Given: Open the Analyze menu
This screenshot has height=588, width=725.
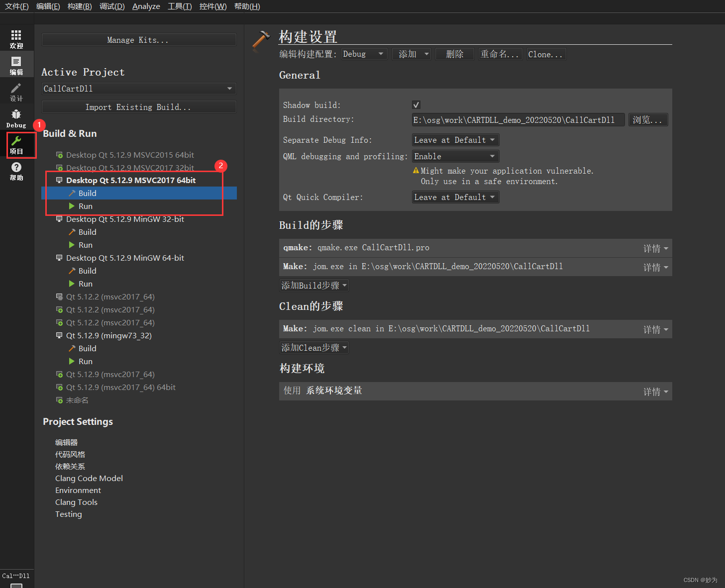Looking at the screenshot, I should tap(146, 6).
